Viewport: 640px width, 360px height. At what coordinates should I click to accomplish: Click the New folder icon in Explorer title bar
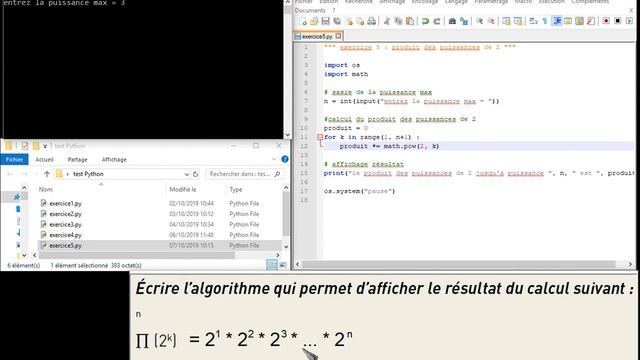point(36,146)
